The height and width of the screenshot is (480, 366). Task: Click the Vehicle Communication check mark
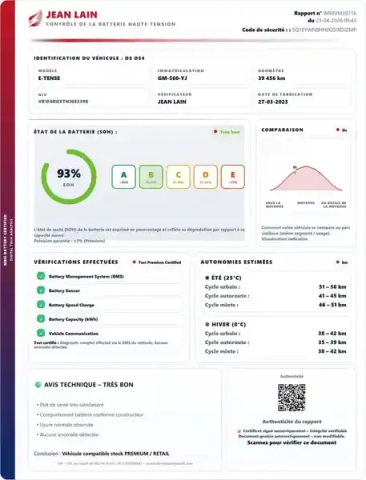(41, 333)
